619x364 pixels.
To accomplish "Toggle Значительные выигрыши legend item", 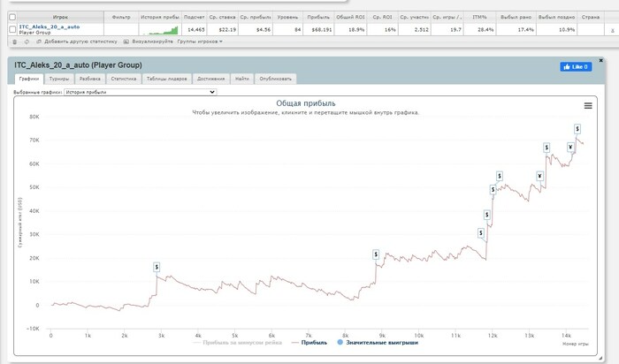I will click(x=378, y=342).
